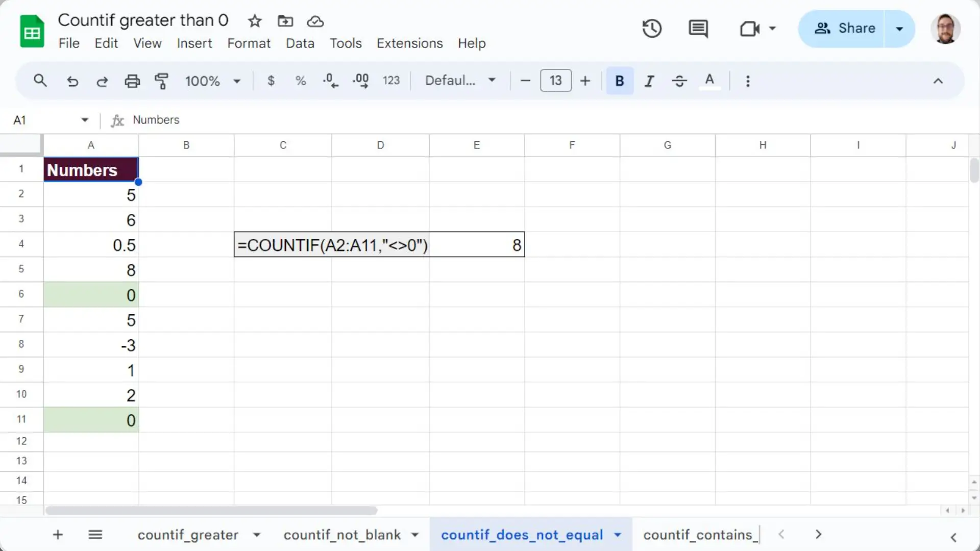Add a new sheet with plus button

click(58, 535)
